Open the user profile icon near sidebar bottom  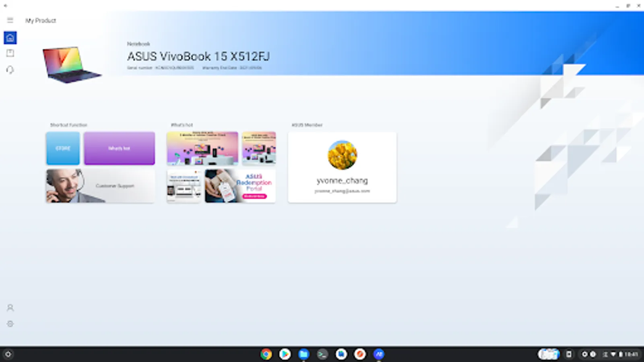tap(10, 307)
